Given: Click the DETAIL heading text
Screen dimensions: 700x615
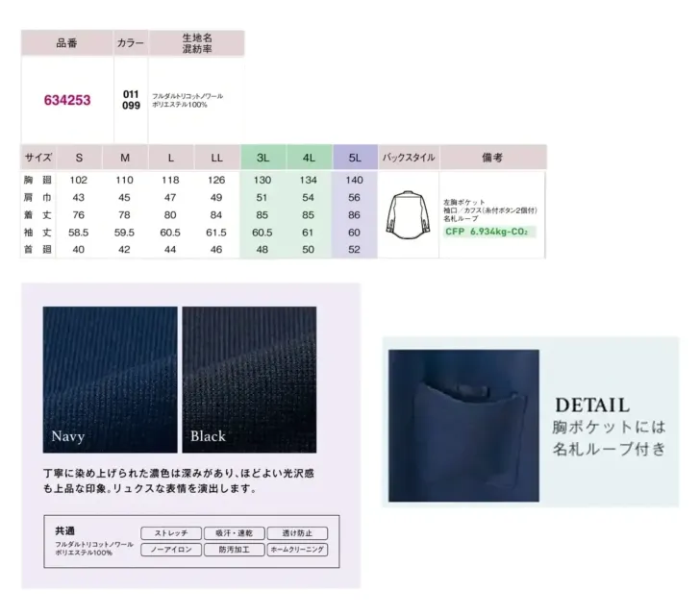Looking at the screenshot, I should [x=590, y=405].
